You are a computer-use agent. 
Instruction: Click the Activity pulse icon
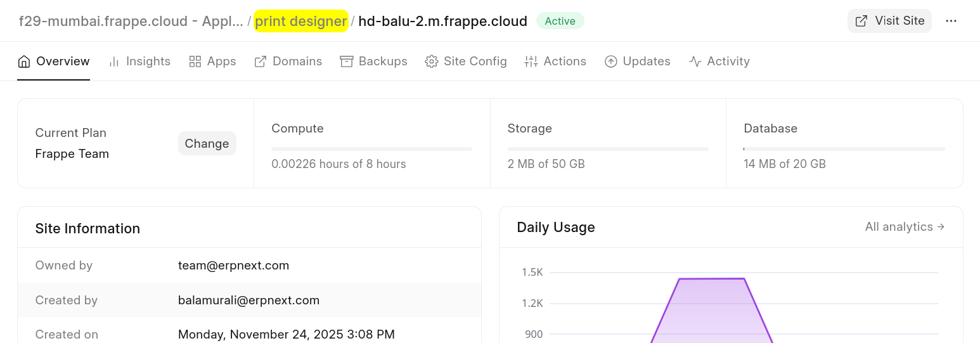[695, 61]
